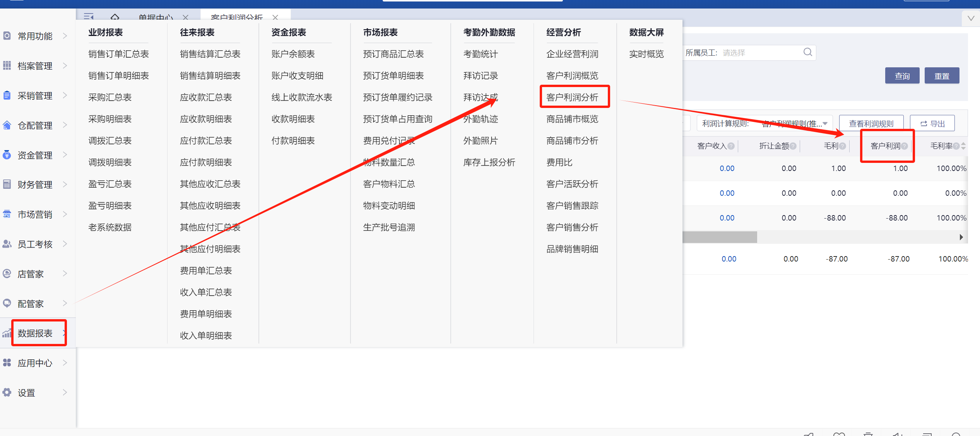Click the 设置 gear icon in sidebar
Image resolution: width=980 pixels, height=436 pixels.
(7, 393)
